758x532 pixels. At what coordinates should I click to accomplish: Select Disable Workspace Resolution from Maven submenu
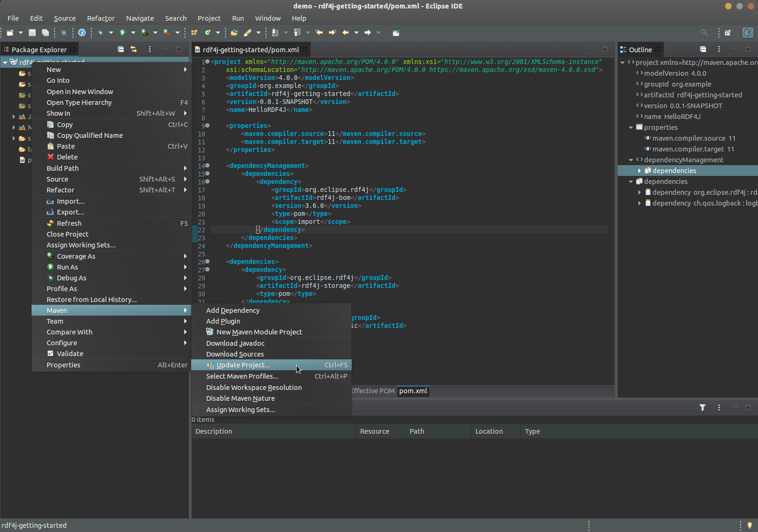pyautogui.click(x=254, y=387)
